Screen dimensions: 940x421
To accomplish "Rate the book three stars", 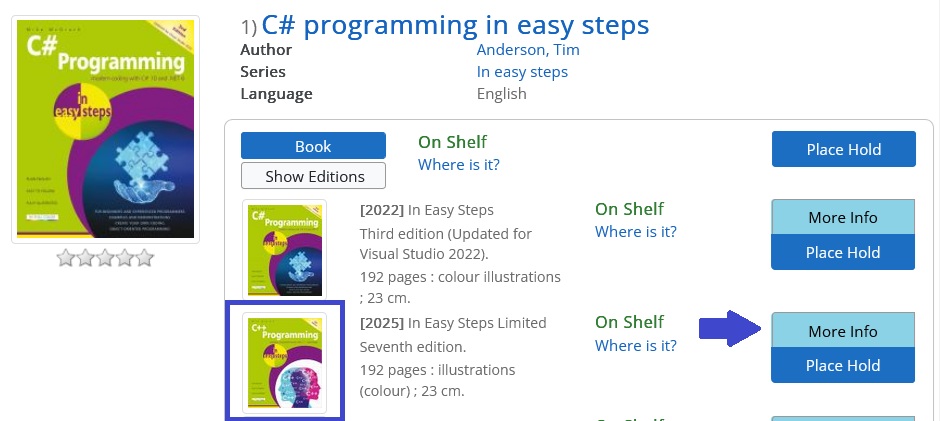I will point(105,259).
